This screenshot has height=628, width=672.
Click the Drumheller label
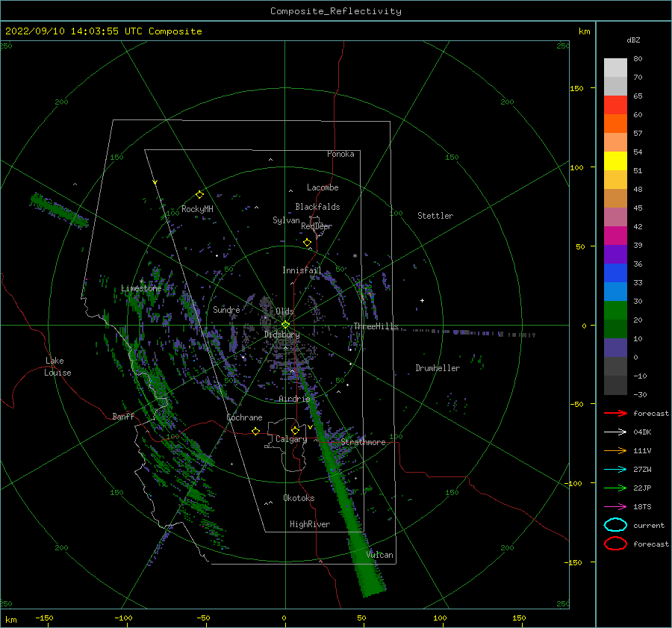[438, 368]
